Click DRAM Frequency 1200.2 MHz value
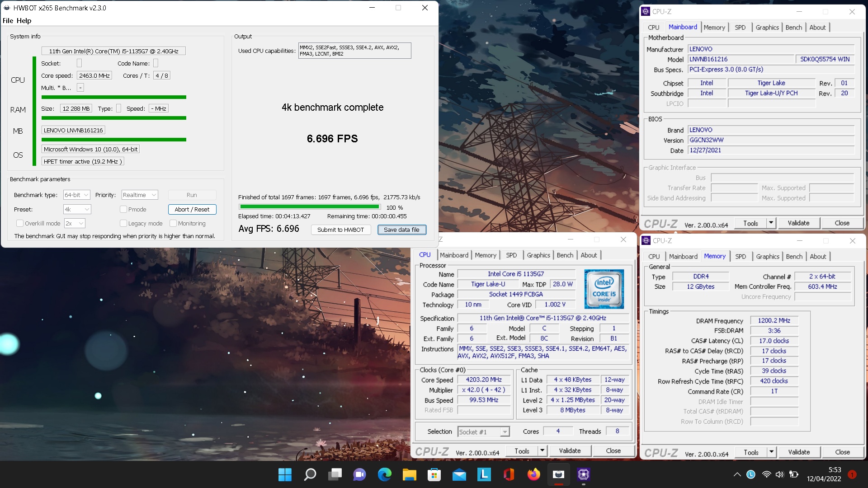This screenshot has width=868, height=488. [x=774, y=320]
